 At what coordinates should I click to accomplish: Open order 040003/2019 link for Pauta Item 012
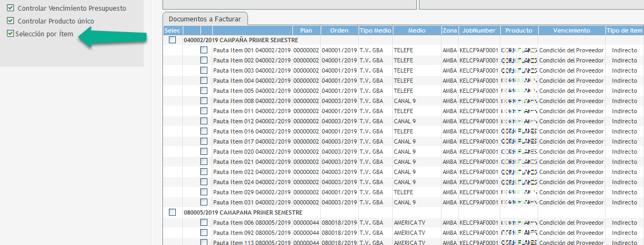tap(339, 121)
